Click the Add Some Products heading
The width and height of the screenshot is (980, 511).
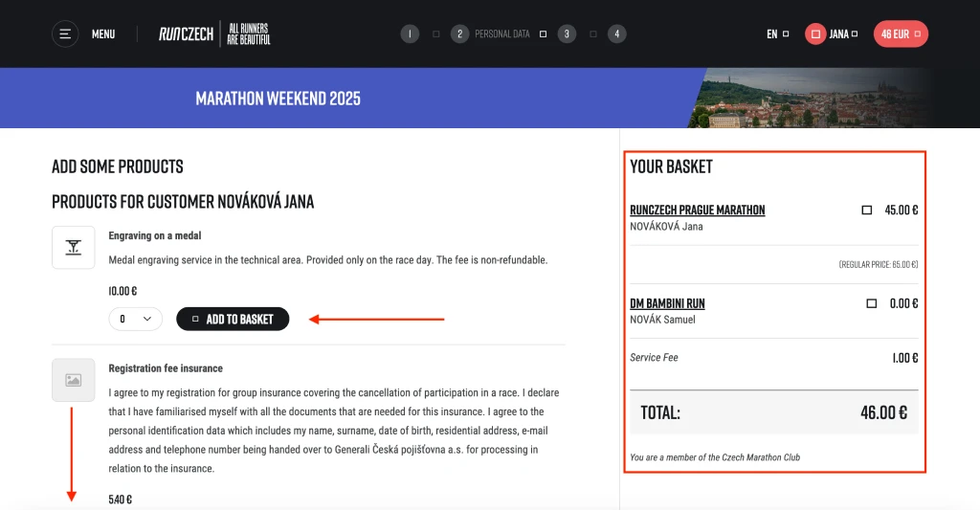coord(118,167)
